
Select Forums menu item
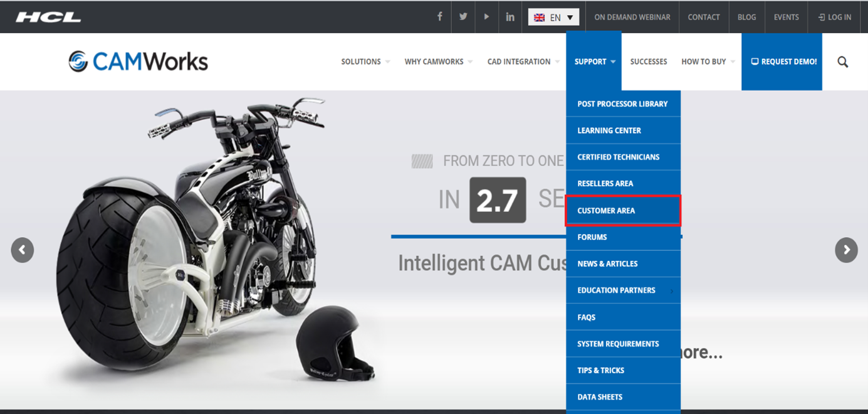coord(624,237)
